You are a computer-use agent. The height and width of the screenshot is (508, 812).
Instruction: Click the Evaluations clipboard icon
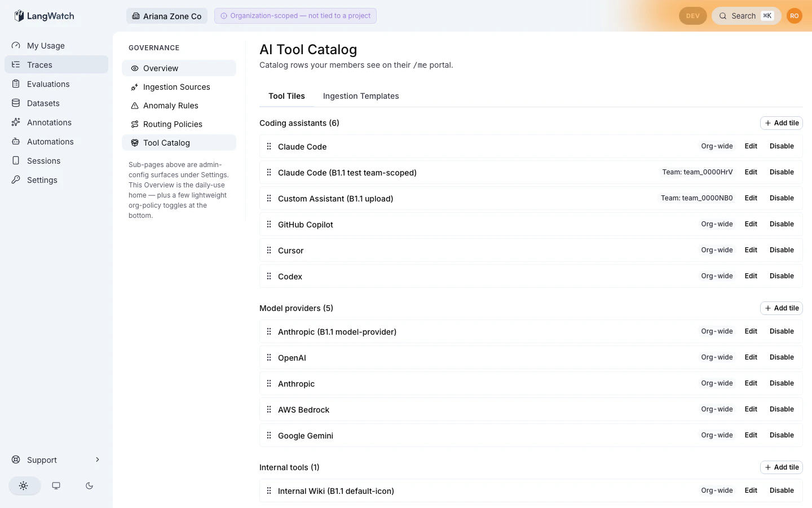16,84
